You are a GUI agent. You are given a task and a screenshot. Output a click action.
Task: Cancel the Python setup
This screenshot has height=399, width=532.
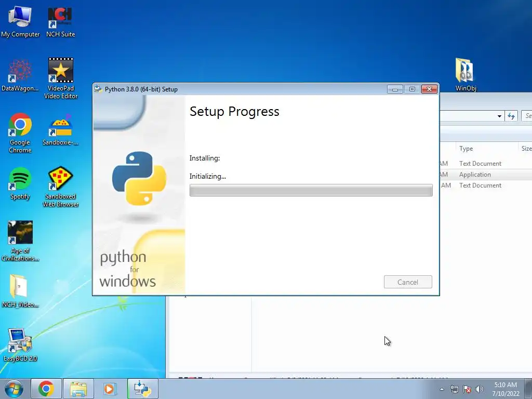point(408,282)
